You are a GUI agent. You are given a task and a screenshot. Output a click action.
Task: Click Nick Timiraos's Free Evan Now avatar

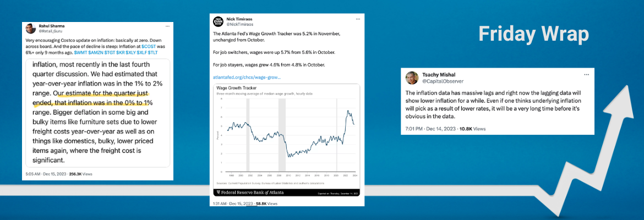(219, 21)
